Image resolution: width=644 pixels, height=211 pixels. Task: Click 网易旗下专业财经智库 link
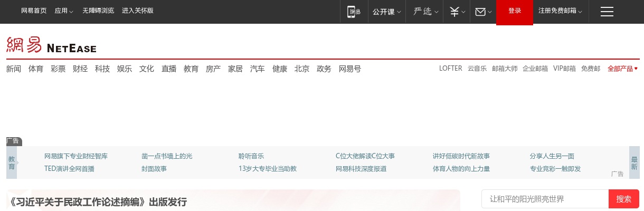76,156
